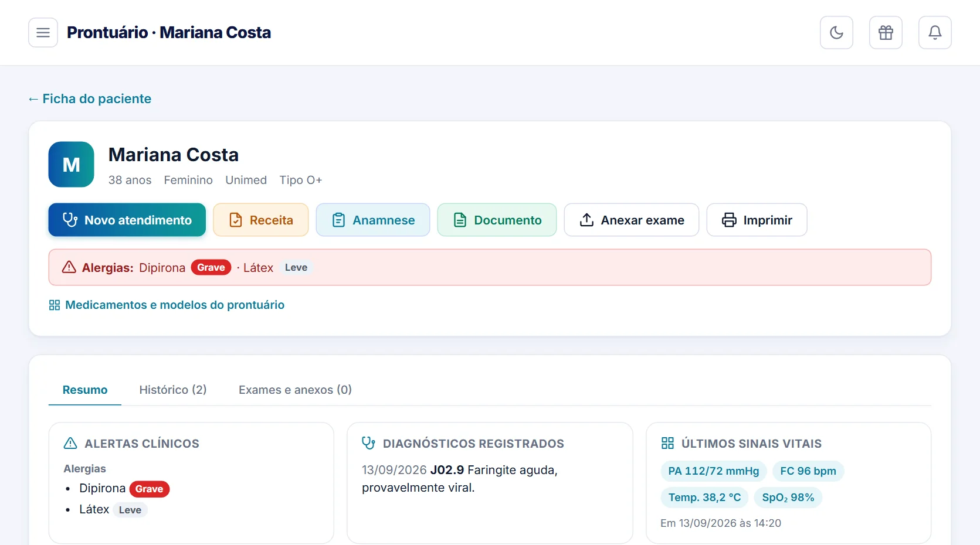
Task: Click the SpO₂ 98% chip
Action: click(x=788, y=498)
